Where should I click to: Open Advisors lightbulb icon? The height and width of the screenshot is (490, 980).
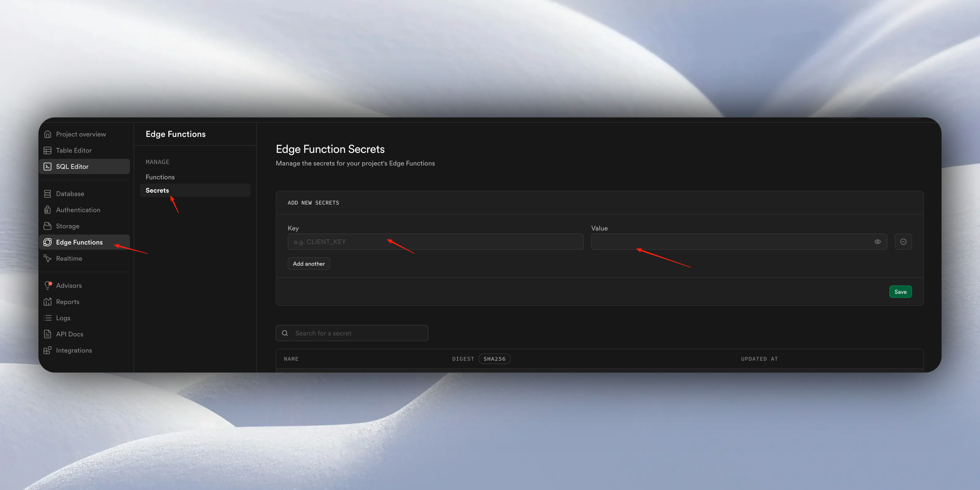coord(47,286)
